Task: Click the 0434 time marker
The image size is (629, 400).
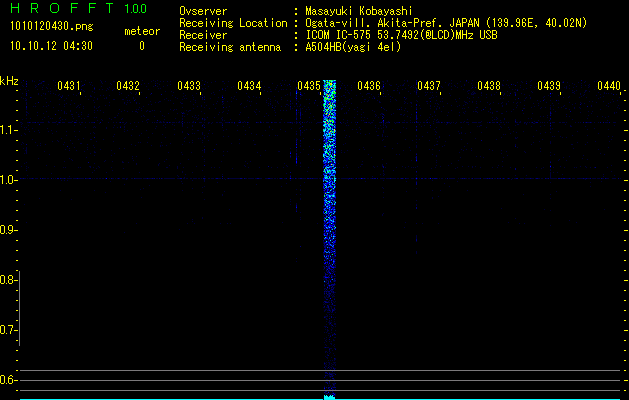Action: 249,85
